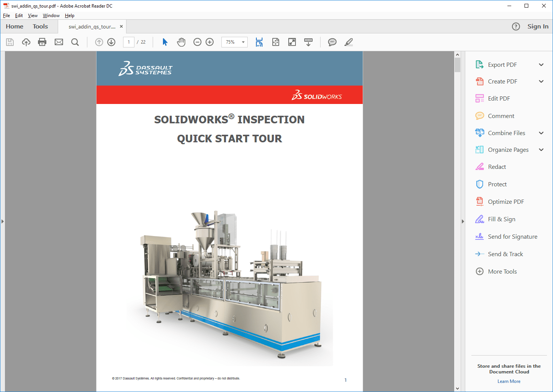The image size is (553, 392).
Task: Open the Edit PDF tool
Action: [x=499, y=99]
